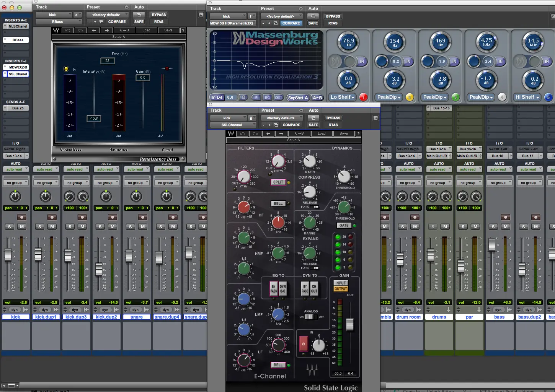The width and height of the screenshot is (555, 392).
Task: Click previous setting minus button in MDW window
Action: tap(263, 23)
